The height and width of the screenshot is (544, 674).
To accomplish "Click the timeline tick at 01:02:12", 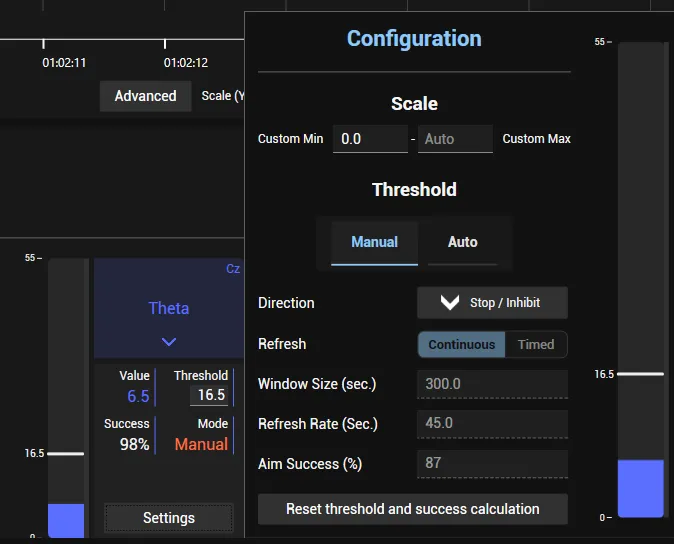I will [x=165, y=43].
